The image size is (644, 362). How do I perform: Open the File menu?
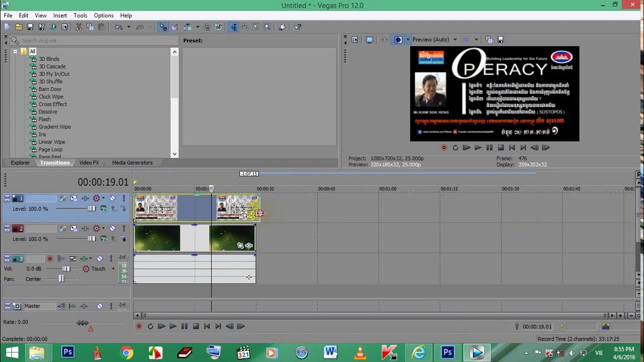tap(8, 16)
